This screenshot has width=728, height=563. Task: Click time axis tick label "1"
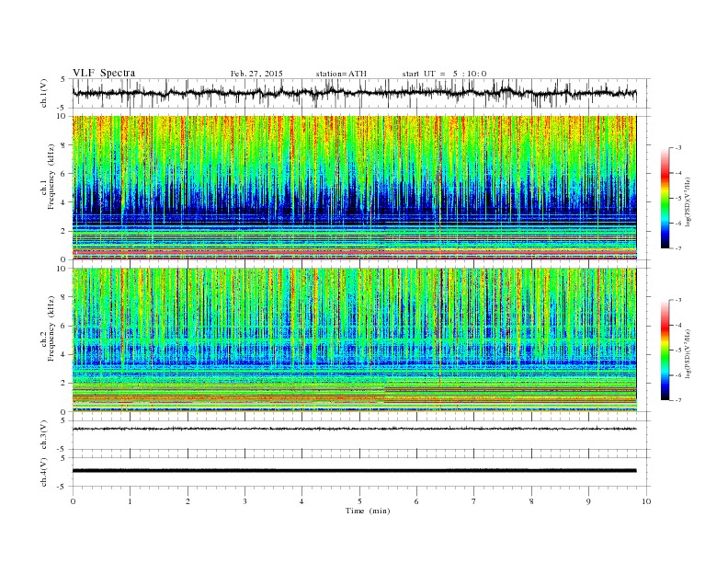[x=131, y=501]
